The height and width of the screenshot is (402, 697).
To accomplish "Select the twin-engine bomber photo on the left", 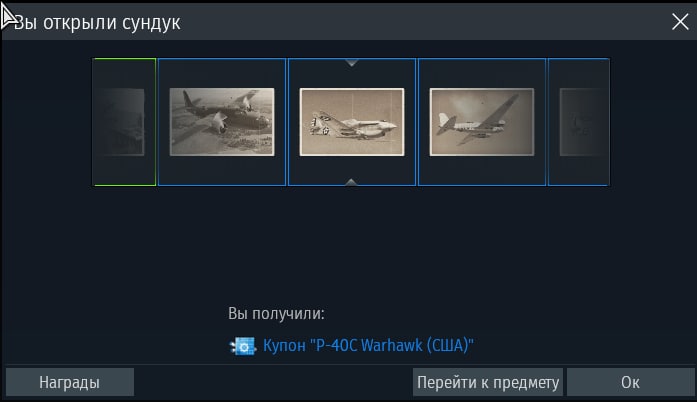I will click(x=222, y=122).
